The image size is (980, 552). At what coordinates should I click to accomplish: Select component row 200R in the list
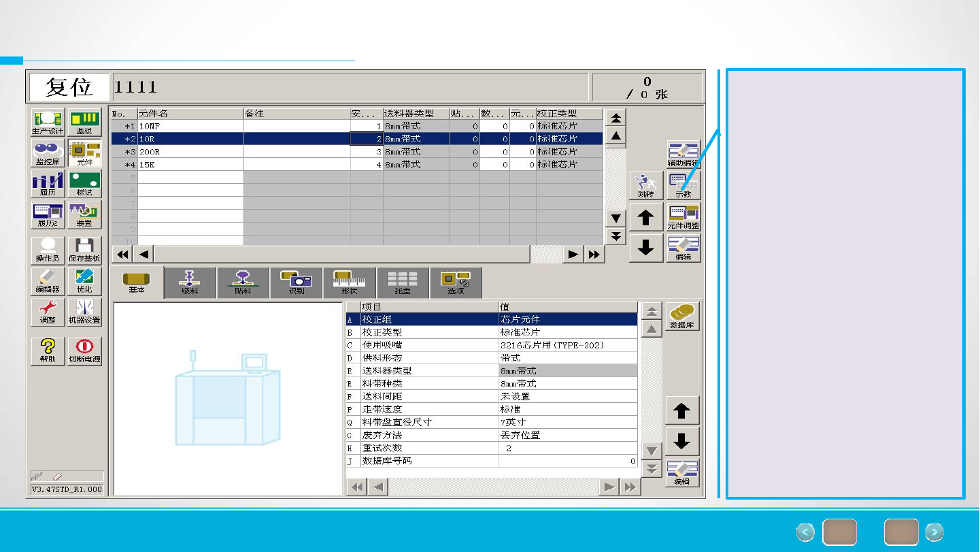point(357,152)
